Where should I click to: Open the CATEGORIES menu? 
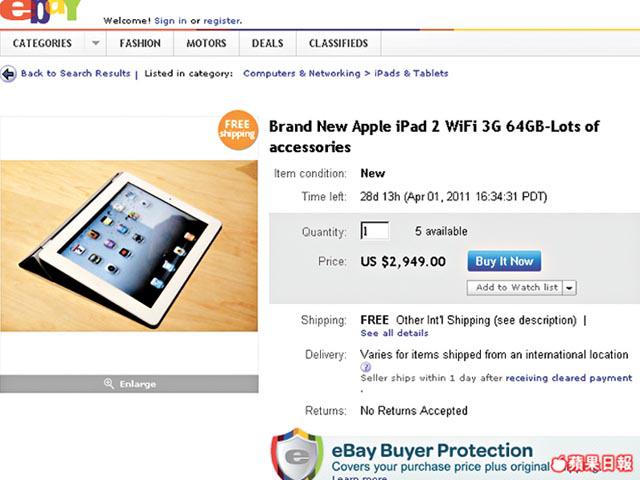pyautogui.click(x=42, y=43)
